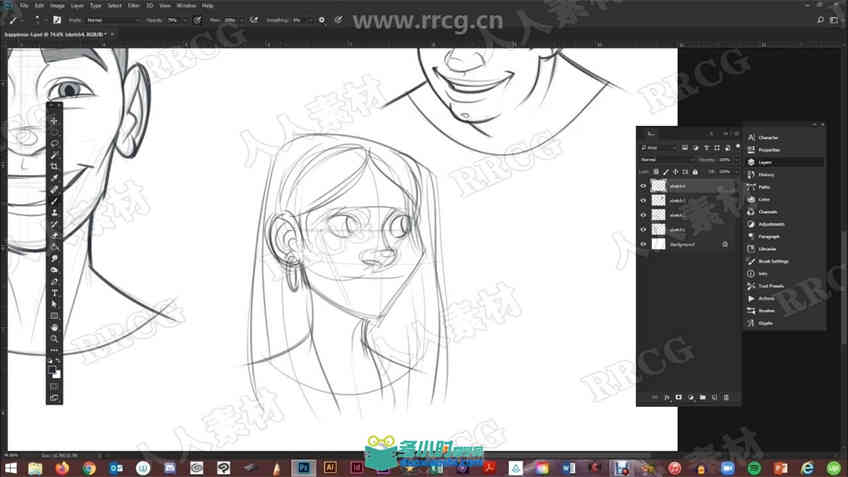Open the Brush Settings panel icon
Screen dimensions: 848x477
click(751, 261)
